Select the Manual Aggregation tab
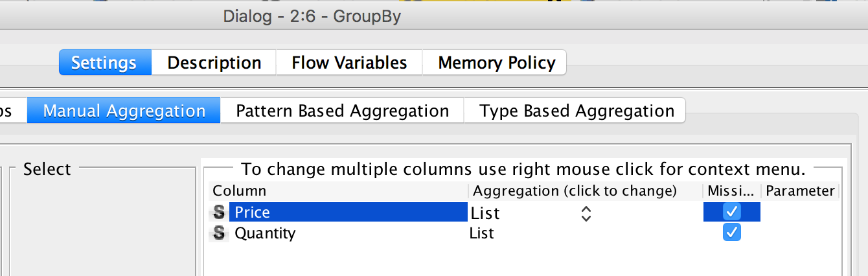Screen dimensions: 868x276 [124, 111]
